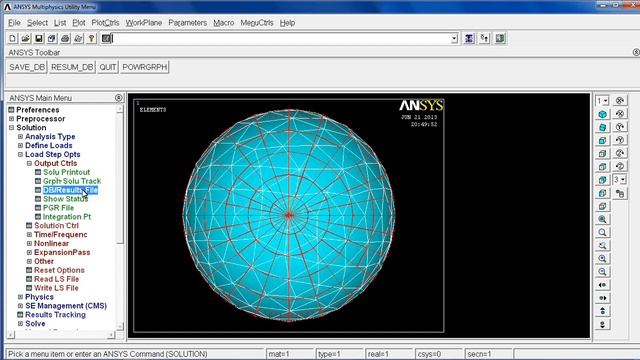Screen dimensions: 640x360
Task: Click the RESUM_DB button
Action: [72, 67]
